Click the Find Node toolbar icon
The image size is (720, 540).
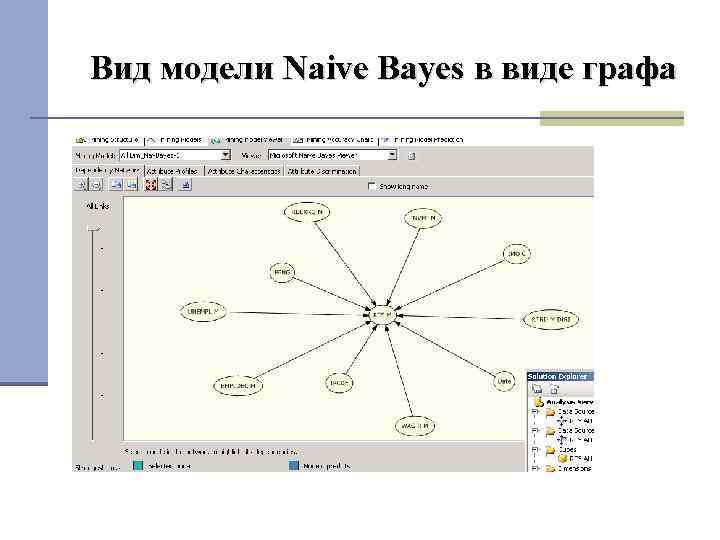click(186, 185)
